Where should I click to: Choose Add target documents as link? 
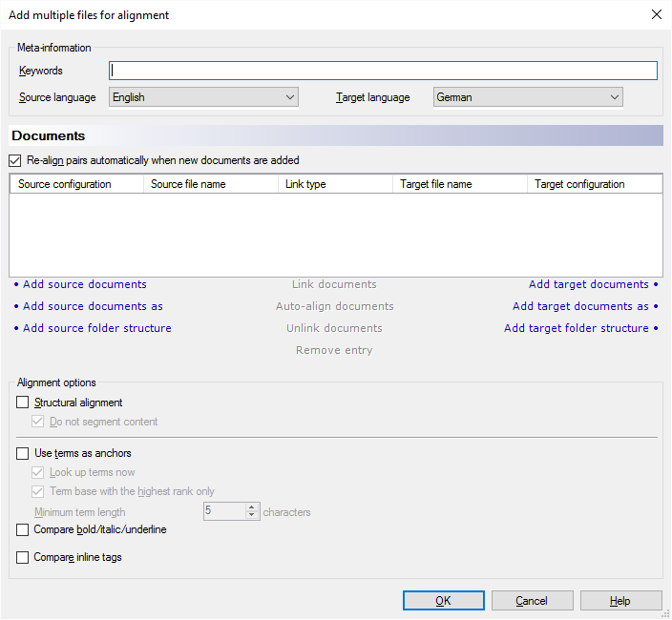[x=580, y=306]
